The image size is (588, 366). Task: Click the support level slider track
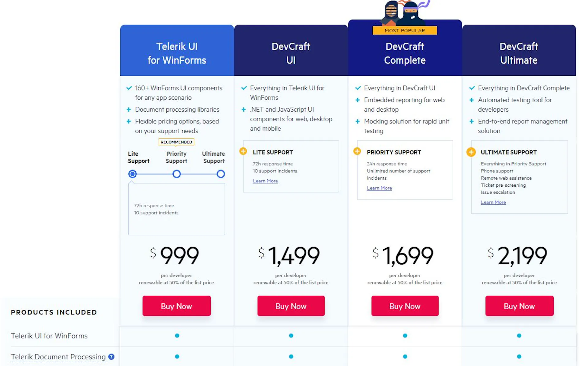[199, 174]
